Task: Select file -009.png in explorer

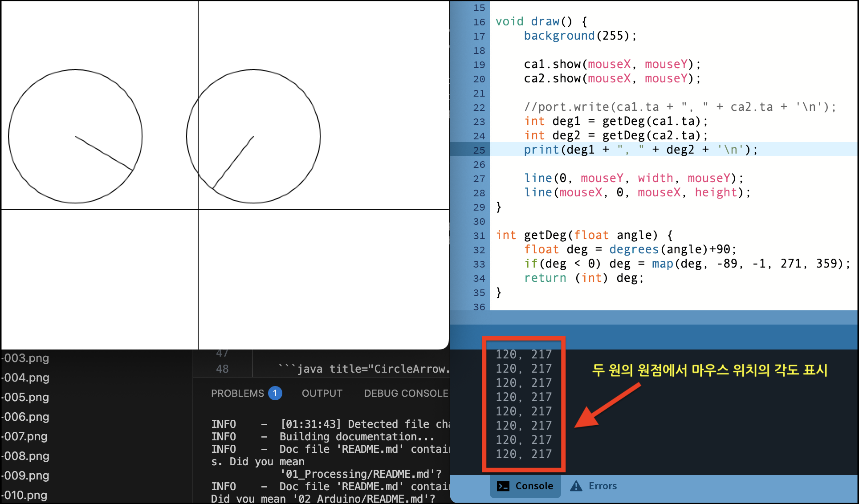Action: pos(26,476)
